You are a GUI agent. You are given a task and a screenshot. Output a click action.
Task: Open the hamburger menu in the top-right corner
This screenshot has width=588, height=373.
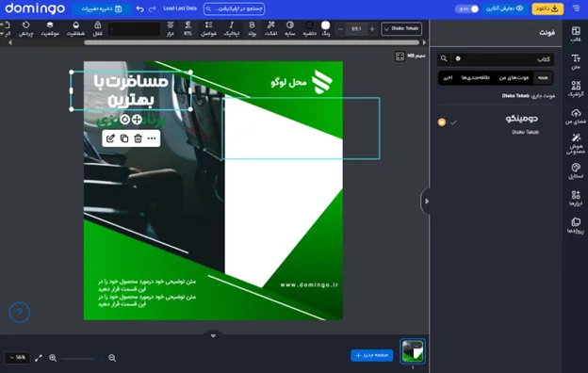pos(576,8)
